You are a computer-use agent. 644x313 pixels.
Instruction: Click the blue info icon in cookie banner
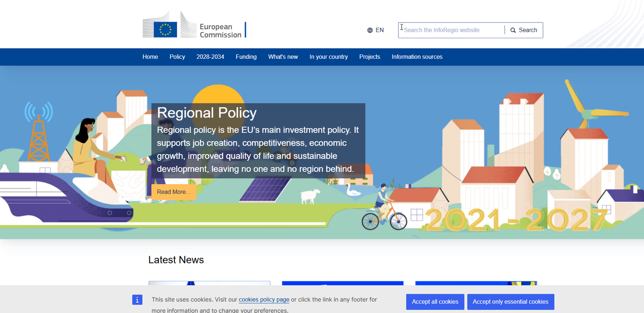137,300
